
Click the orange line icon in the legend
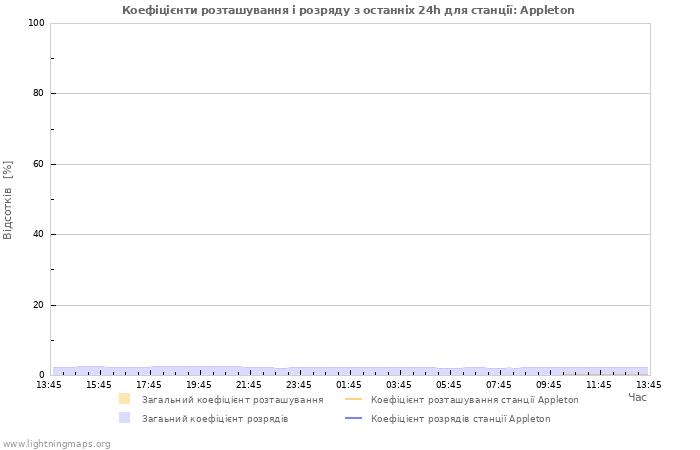353,399
